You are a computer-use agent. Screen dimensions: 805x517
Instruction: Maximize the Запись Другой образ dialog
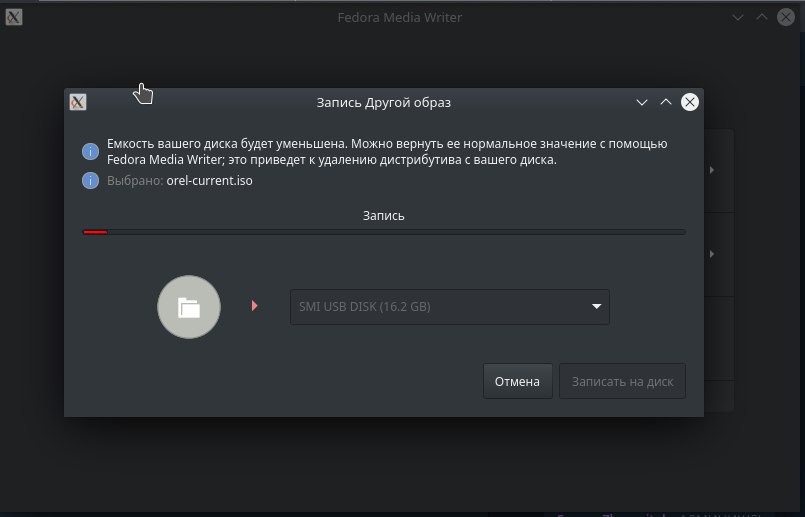tap(666, 102)
